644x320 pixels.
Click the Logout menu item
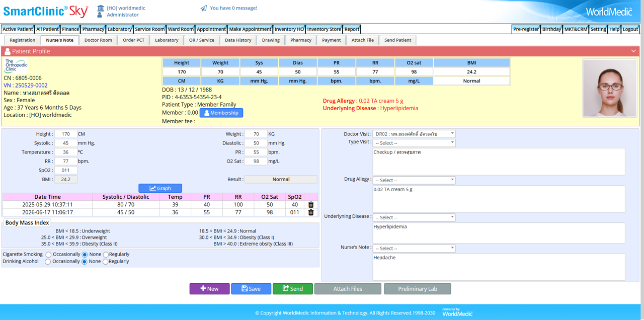(x=630, y=29)
